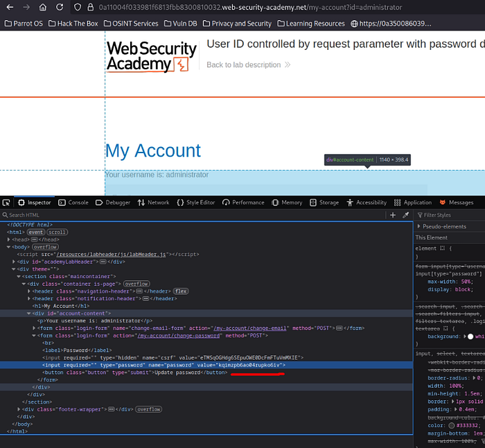Open the Memory tab

coord(287,203)
